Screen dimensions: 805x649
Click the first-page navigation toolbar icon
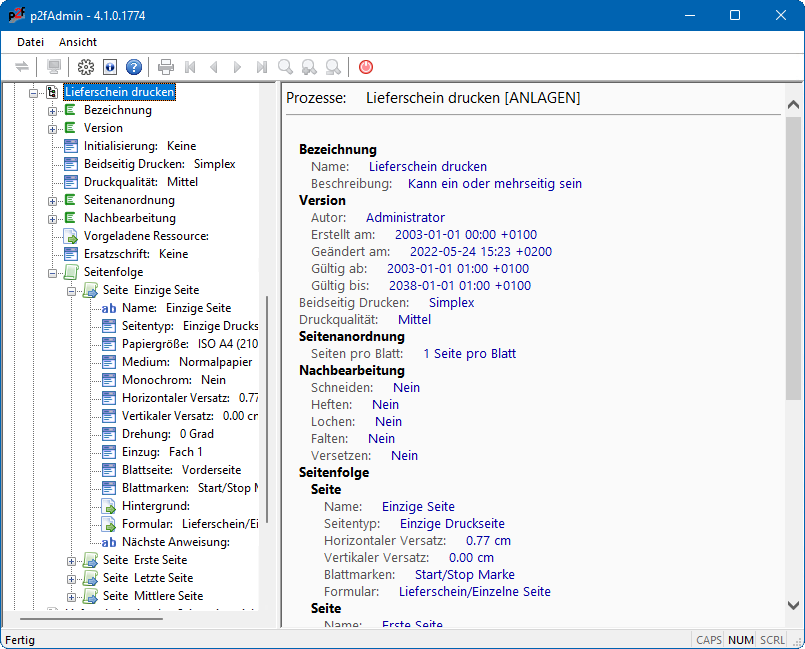coord(190,67)
